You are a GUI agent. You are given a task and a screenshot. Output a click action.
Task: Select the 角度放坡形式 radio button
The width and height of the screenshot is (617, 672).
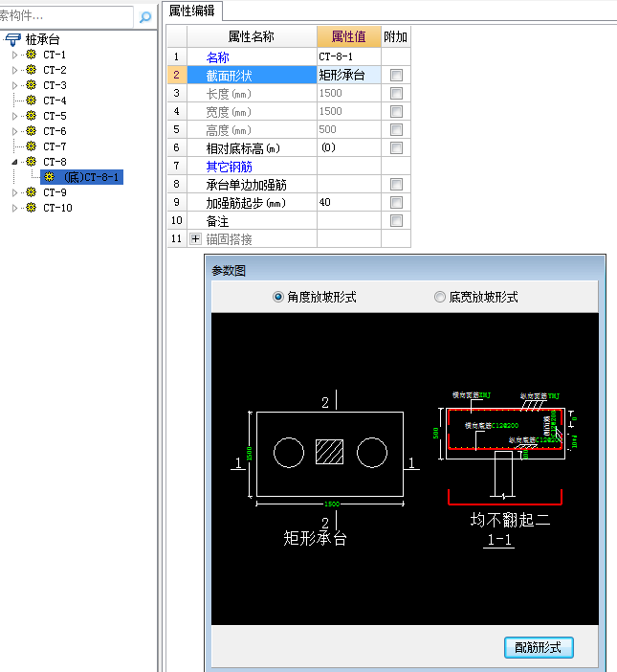(278, 297)
